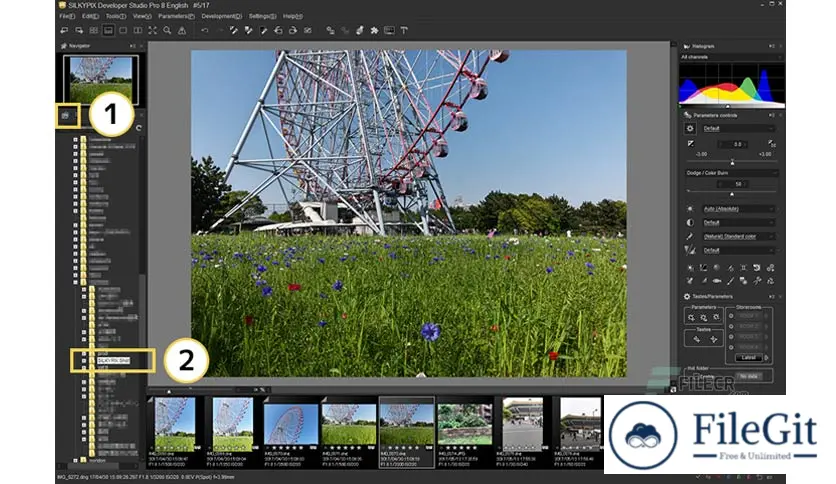
Task: Open the Auto (Absolute) white balance dropdown
Action: (738, 209)
